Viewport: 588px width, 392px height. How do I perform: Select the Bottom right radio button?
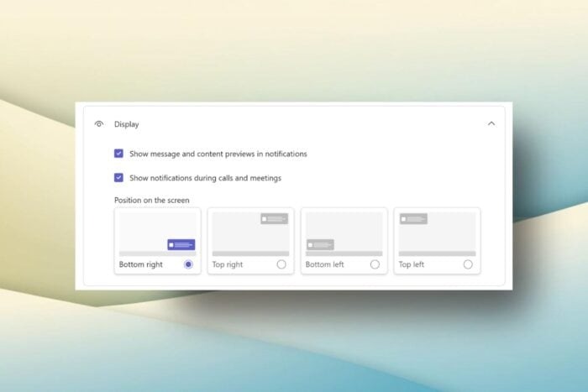point(189,264)
